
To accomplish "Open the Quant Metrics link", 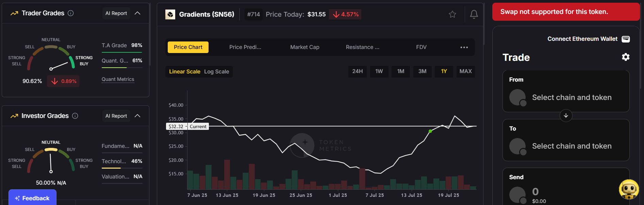I will [x=118, y=79].
